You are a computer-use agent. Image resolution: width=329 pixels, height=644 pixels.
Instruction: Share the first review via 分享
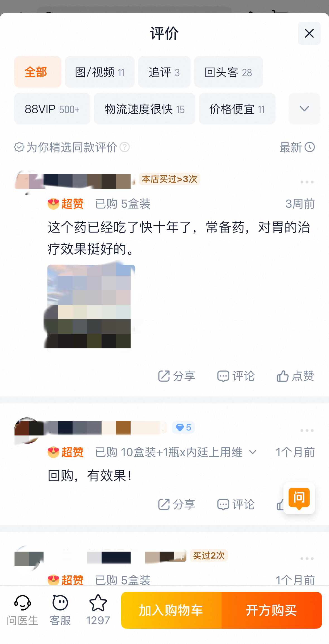176,376
